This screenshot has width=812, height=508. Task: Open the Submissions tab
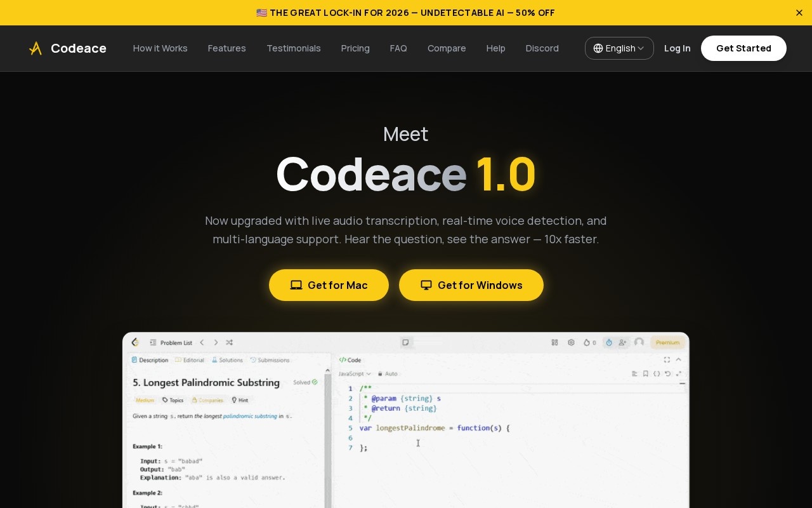point(270,360)
